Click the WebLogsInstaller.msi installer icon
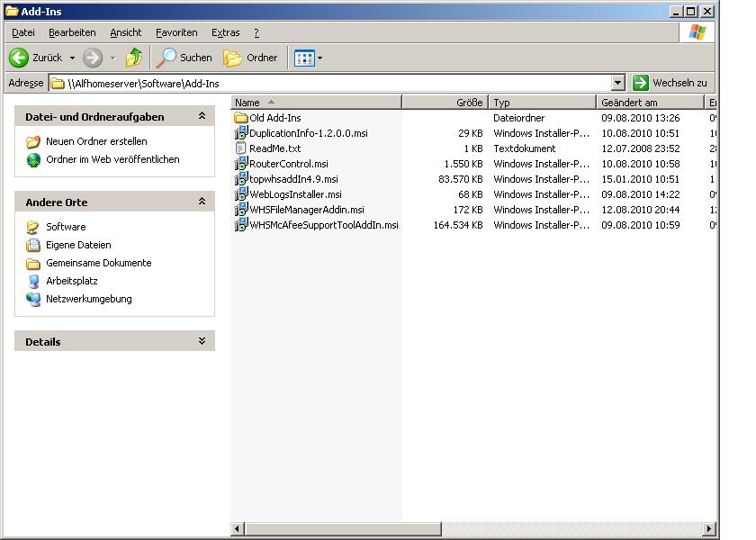Screen dimensions: 756x540 tap(240, 194)
